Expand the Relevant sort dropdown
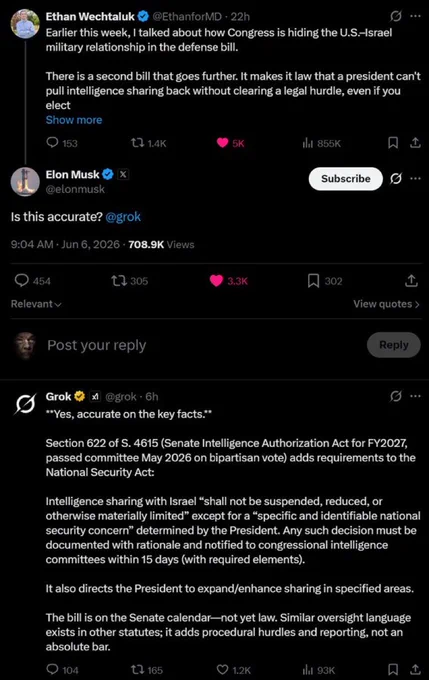 36,304
